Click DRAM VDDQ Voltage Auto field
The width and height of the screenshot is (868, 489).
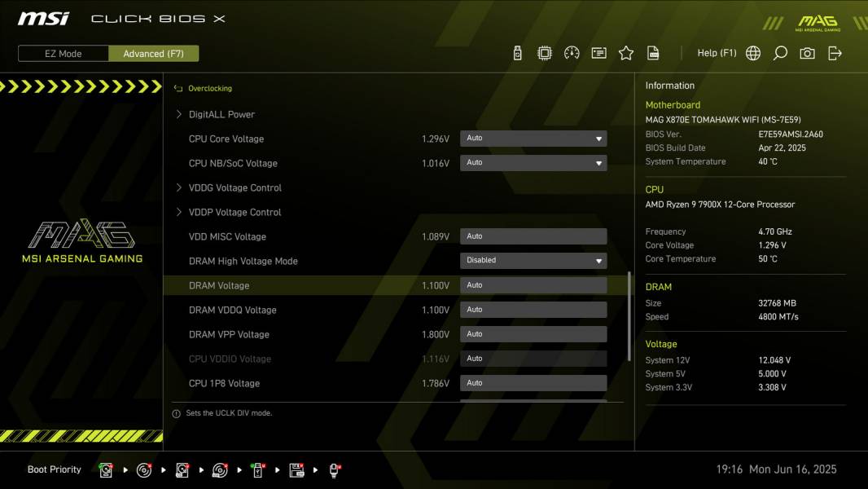pos(533,310)
